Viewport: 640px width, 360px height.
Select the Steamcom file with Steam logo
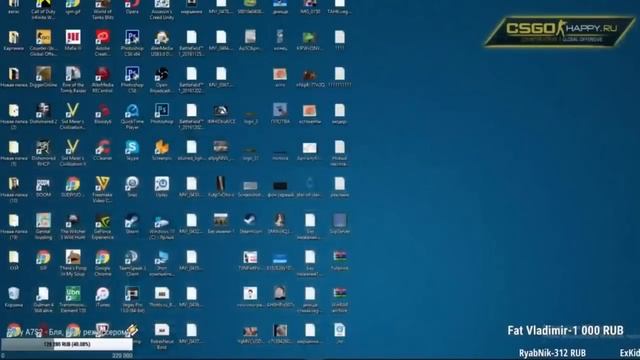250,223
